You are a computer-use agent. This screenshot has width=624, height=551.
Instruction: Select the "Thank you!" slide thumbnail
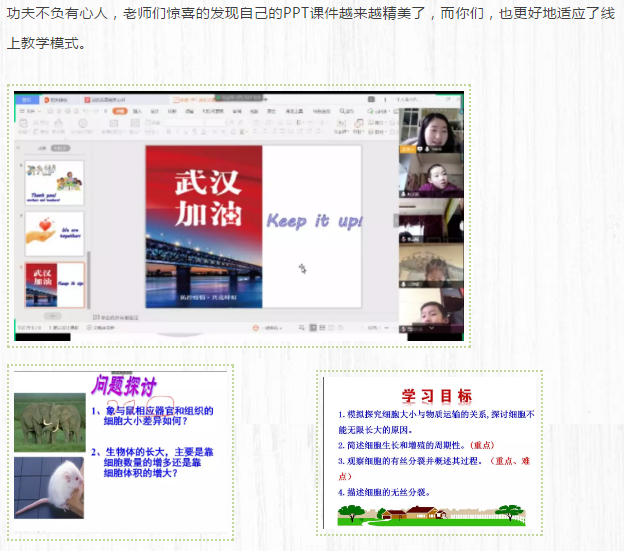pyautogui.click(x=54, y=183)
